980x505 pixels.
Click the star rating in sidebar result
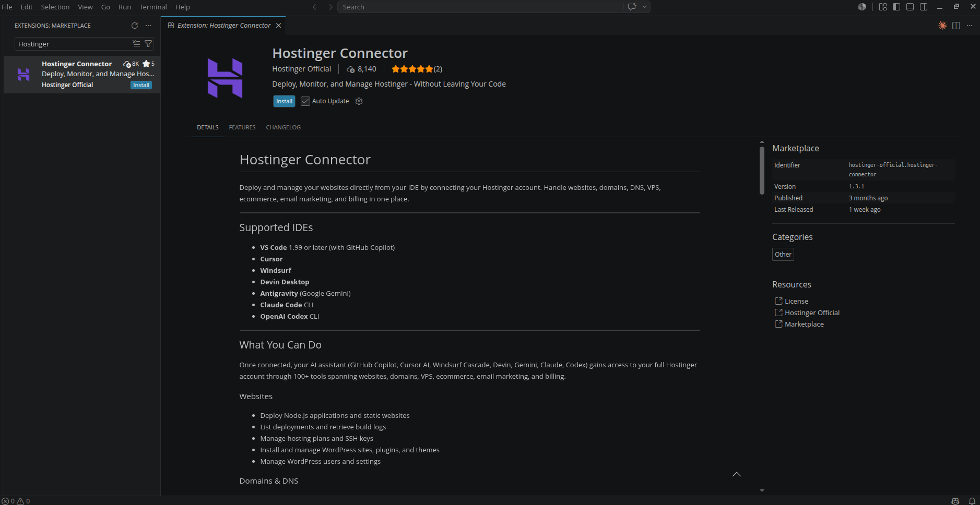[148, 64]
